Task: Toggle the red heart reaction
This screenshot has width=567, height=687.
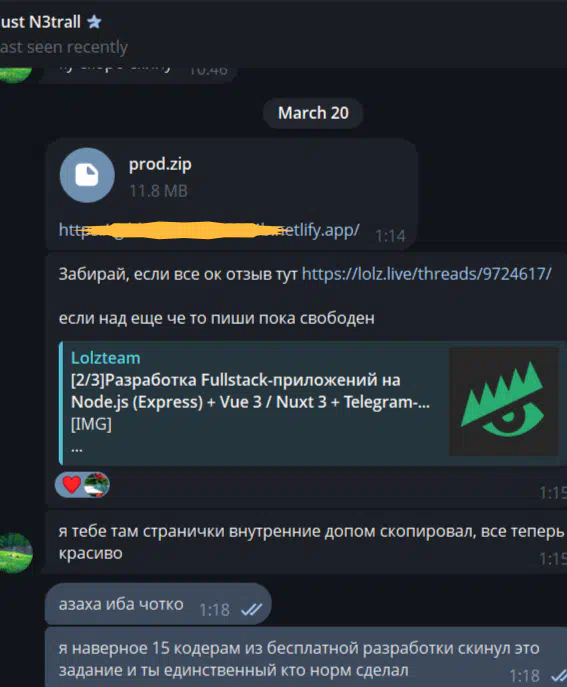Action: 71,485
